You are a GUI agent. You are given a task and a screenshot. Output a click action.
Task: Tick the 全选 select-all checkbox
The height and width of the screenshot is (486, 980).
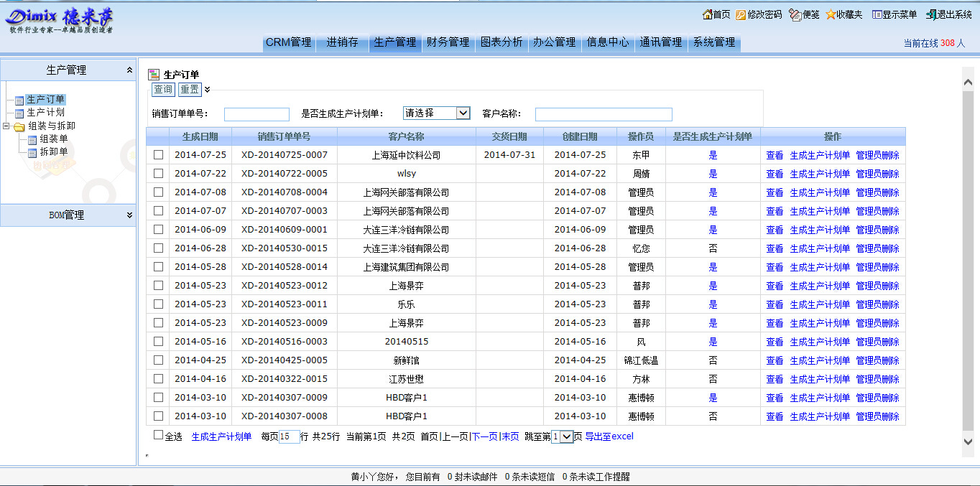158,435
